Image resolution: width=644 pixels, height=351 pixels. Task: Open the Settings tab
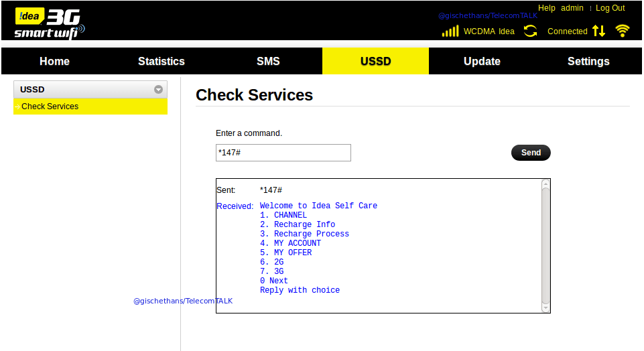(588, 61)
